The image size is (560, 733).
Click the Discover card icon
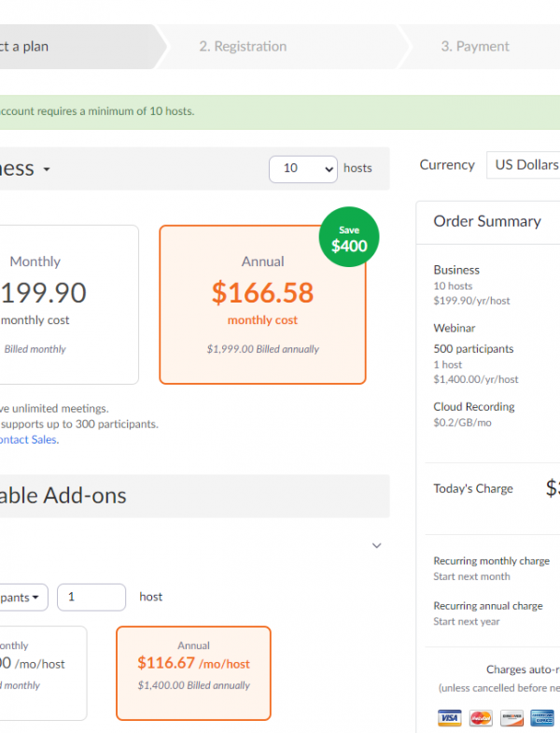pyautogui.click(x=511, y=717)
